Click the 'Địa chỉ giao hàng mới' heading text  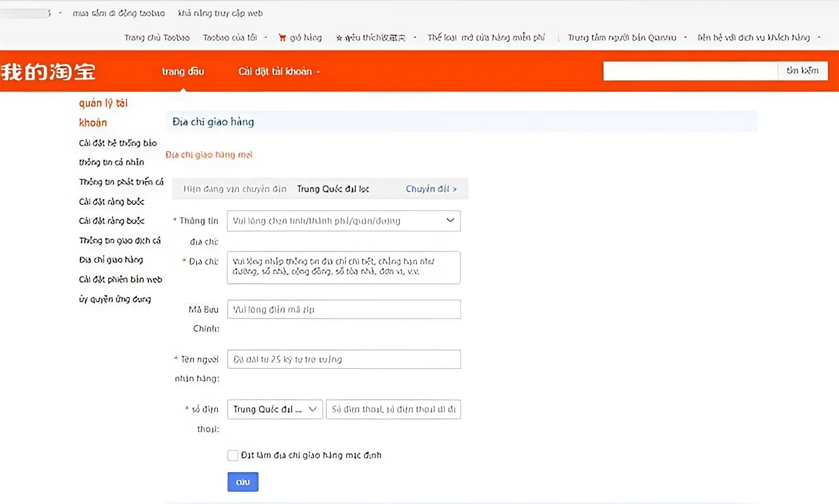(x=209, y=155)
